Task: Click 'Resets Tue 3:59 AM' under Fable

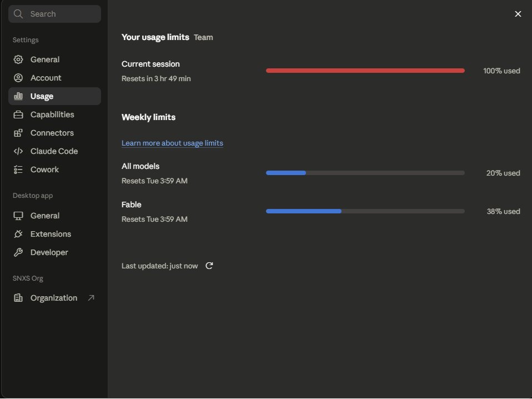Action: 154,219
